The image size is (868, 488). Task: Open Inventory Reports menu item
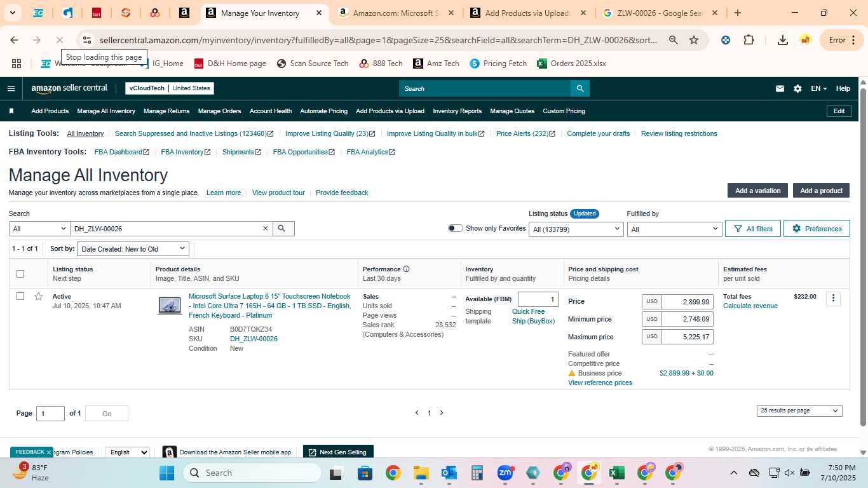(x=458, y=111)
